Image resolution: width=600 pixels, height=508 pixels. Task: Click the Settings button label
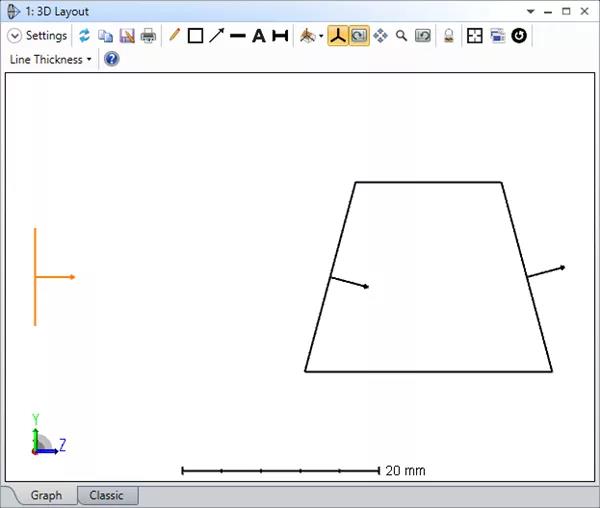46,36
